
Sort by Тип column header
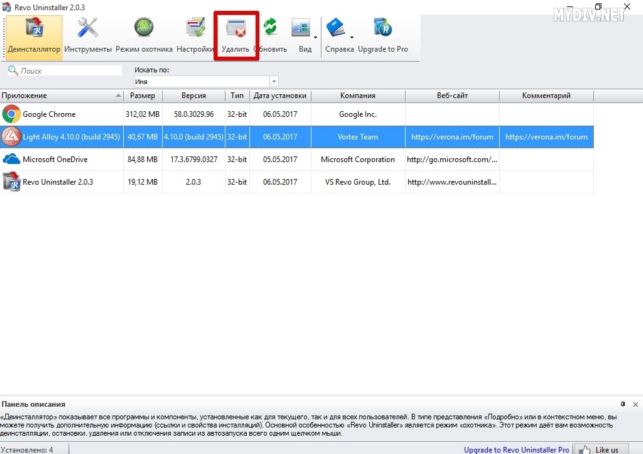tap(237, 96)
